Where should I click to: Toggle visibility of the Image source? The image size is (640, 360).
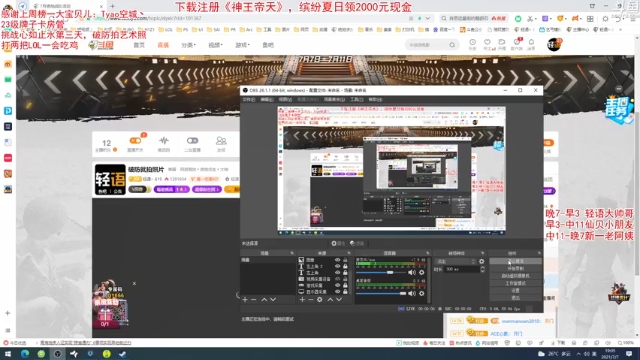[337, 260]
